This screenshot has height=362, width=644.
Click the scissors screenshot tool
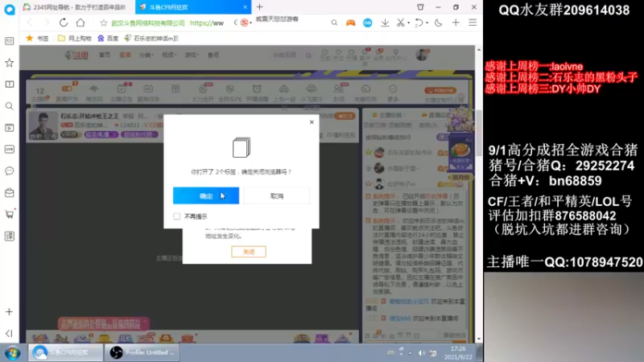point(400,23)
